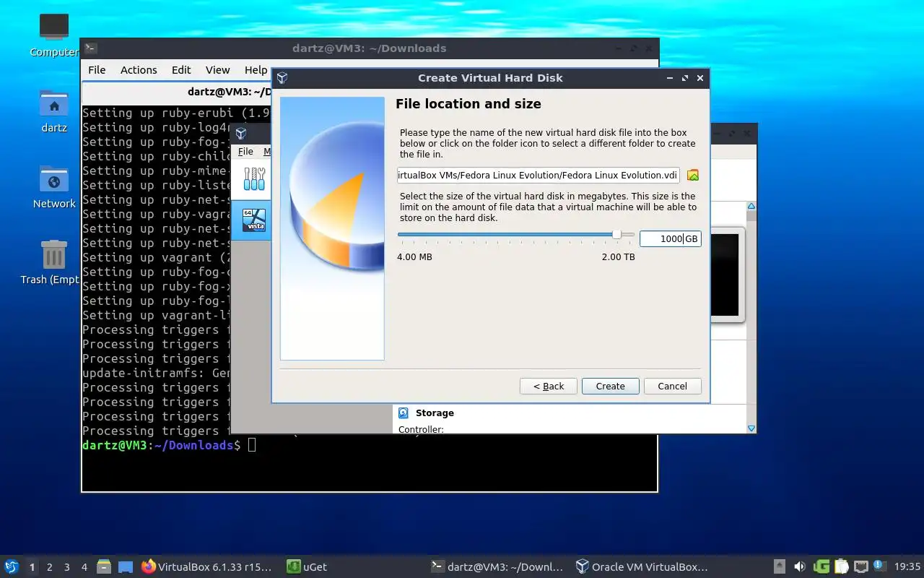
Task: Click the disk size slider handle
Action: click(616, 234)
